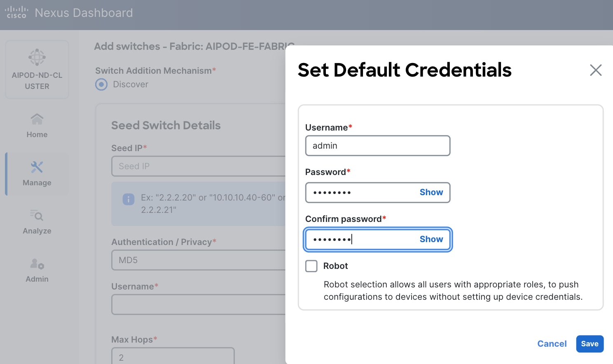Select the Discover radio button
This screenshot has height=364, width=613.
tap(101, 84)
